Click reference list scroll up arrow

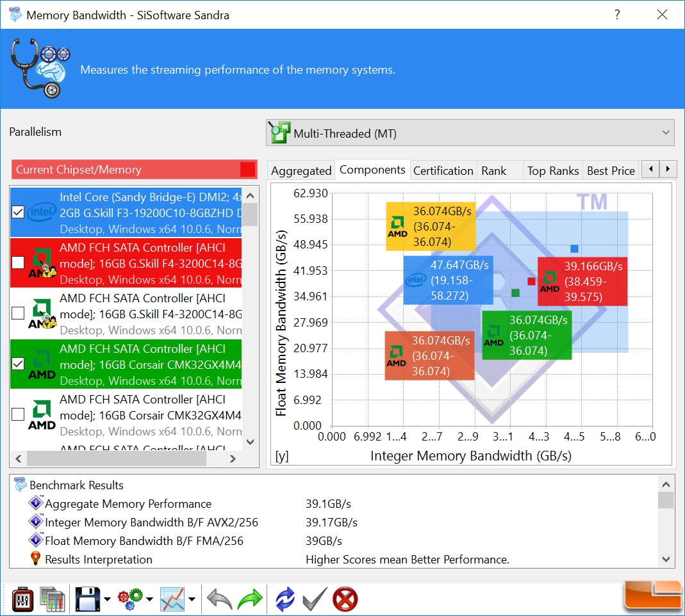(x=251, y=195)
